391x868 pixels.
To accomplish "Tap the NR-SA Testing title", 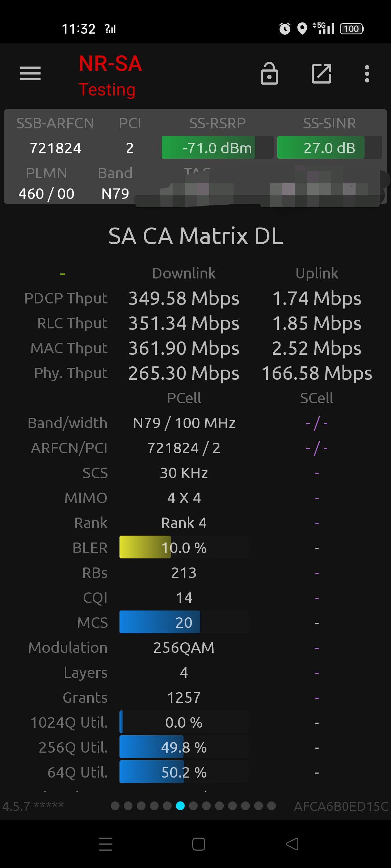I will pos(110,76).
